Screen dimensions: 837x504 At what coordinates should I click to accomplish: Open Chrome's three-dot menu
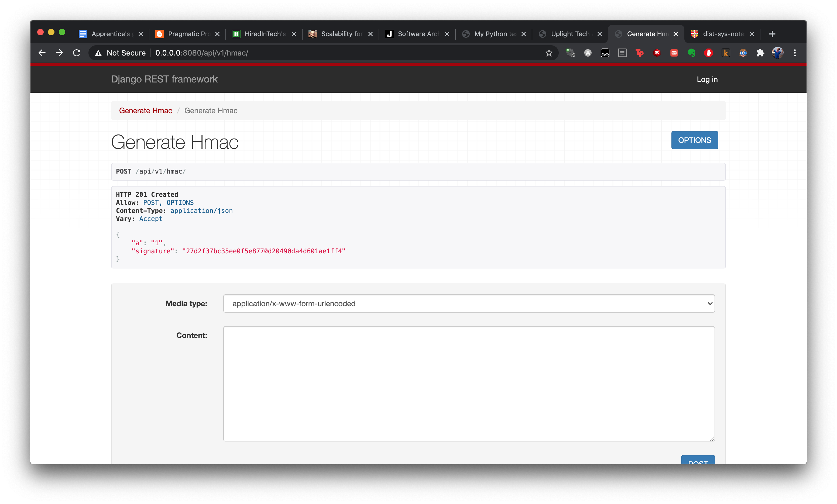795,53
